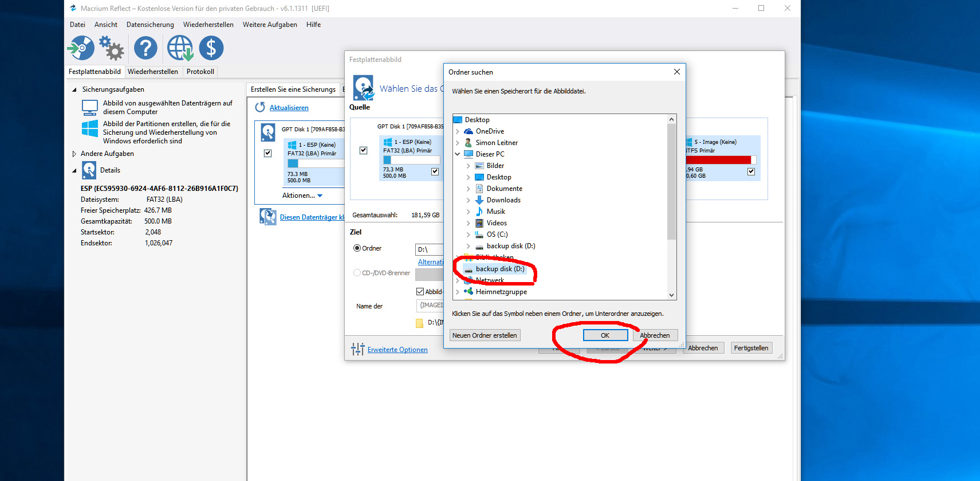980x481 pixels.
Task: Click the Aktualisieren link
Action: click(289, 108)
